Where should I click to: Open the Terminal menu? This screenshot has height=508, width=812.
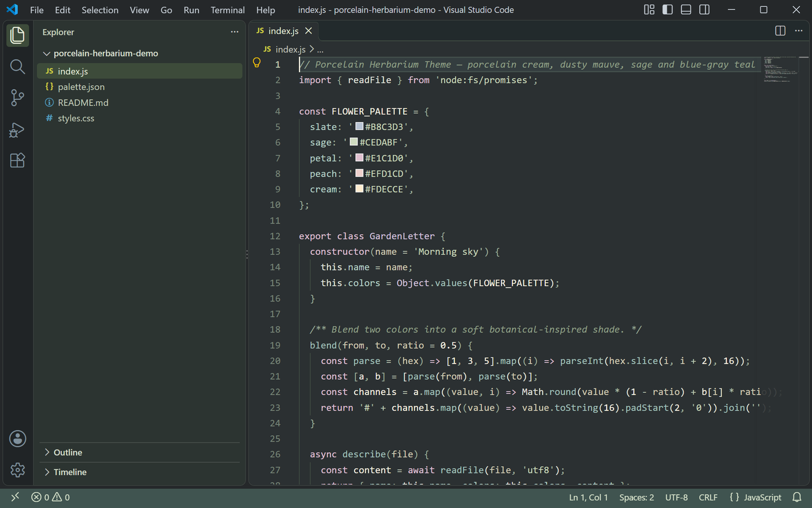pyautogui.click(x=228, y=10)
